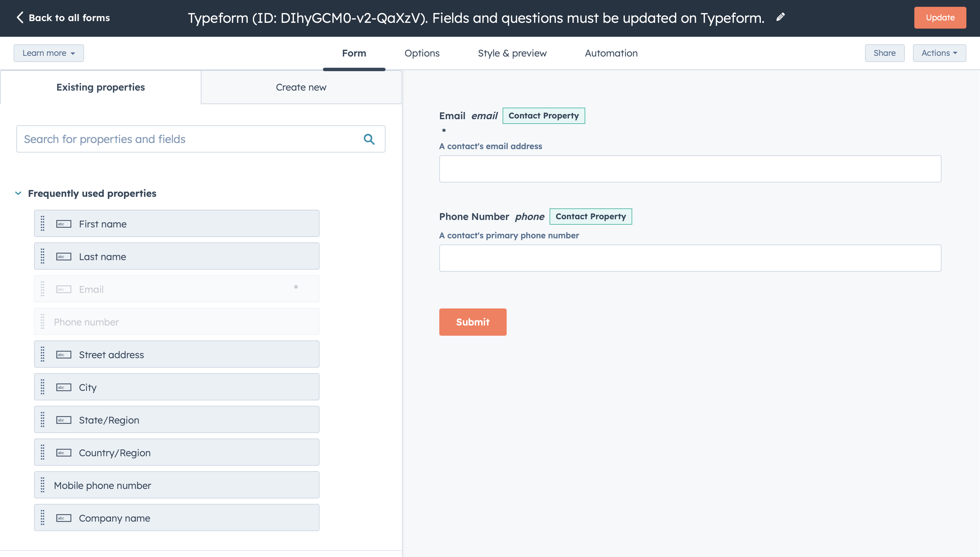Viewport: 980px width, 557px height.
Task: Grab the drag handle of Street address
Action: tap(43, 354)
